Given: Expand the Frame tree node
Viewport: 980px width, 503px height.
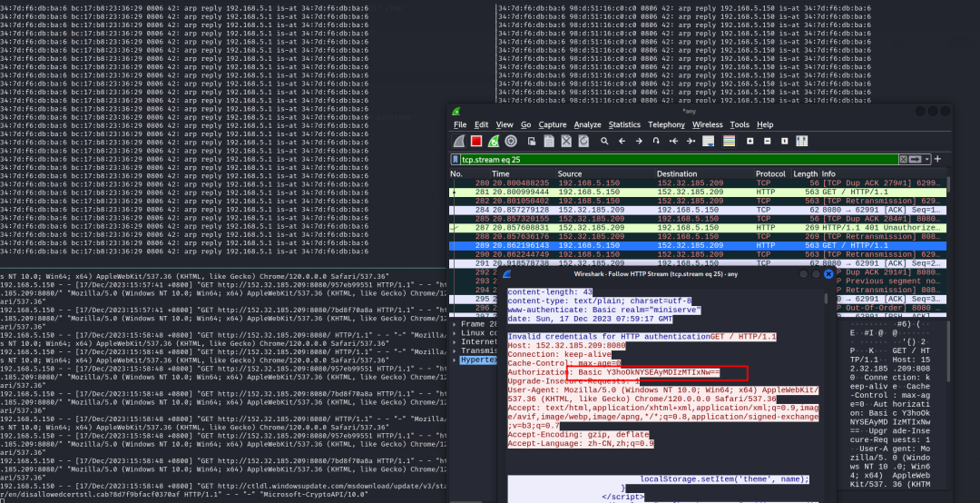Looking at the screenshot, I should 455,324.
